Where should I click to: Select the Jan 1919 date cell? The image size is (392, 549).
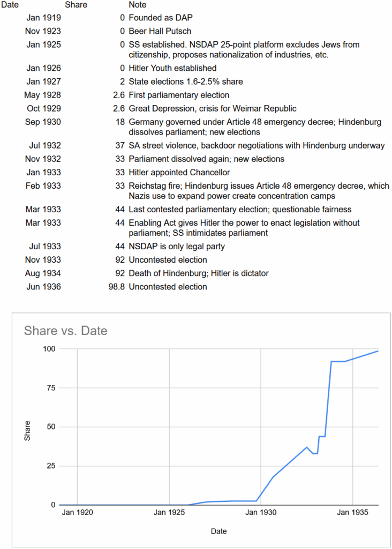43,18
